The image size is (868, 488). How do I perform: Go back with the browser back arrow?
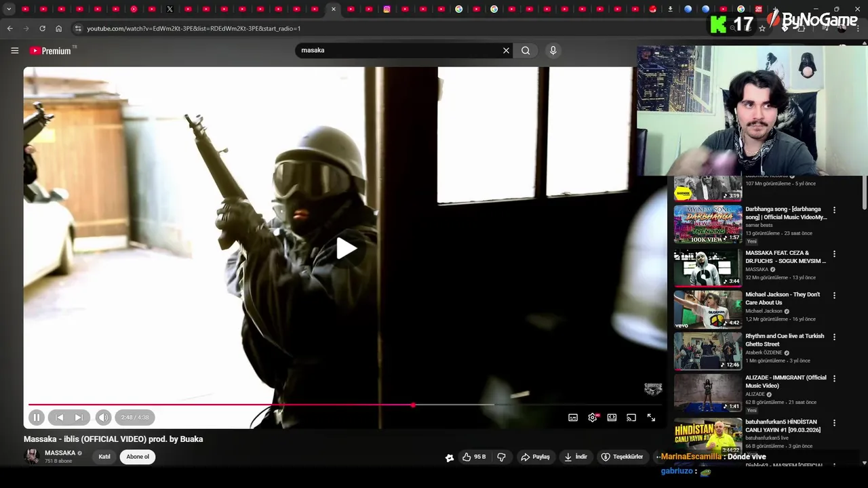click(x=9, y=28)
